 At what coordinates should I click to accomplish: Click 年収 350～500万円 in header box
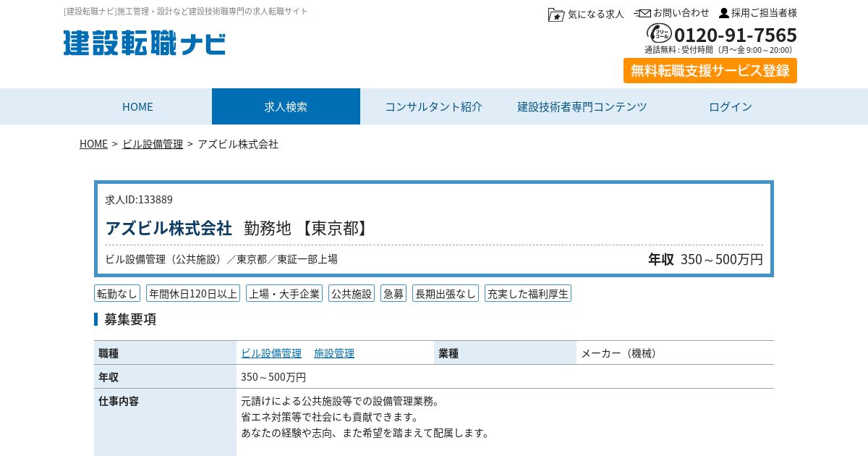(705, 259)
